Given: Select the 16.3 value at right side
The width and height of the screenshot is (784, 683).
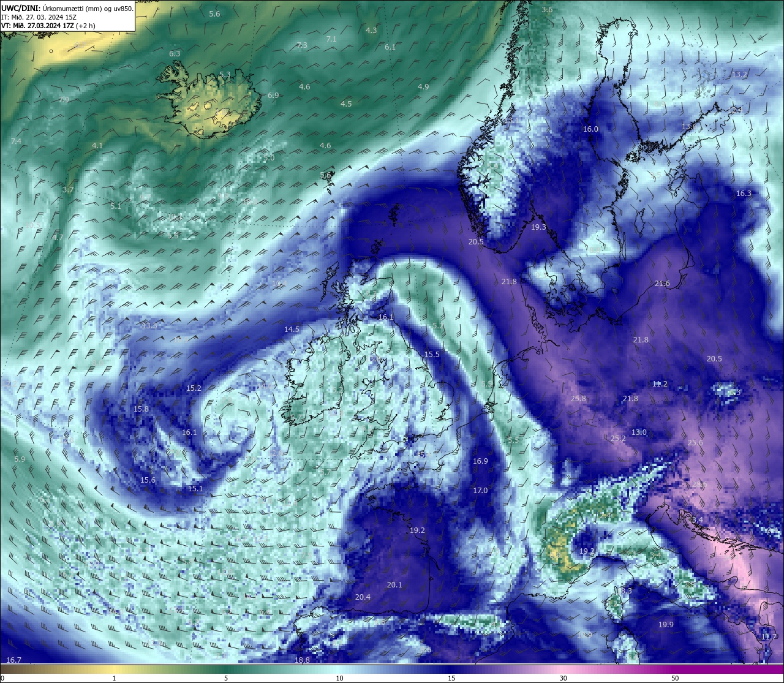Looking at the screenshot, I should click(744, 193).
